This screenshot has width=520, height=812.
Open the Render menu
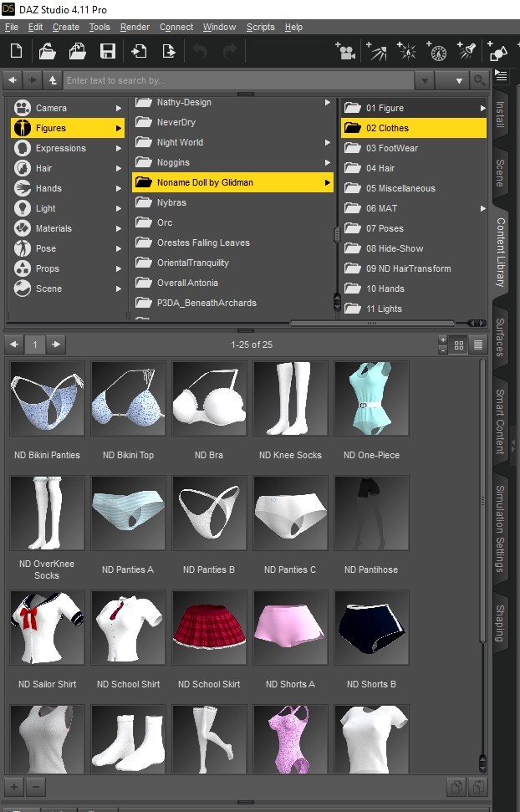[x=135, y=27]
